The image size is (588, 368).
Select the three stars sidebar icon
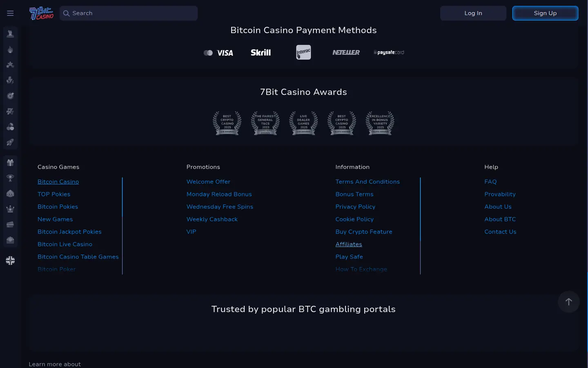[10, 65]
